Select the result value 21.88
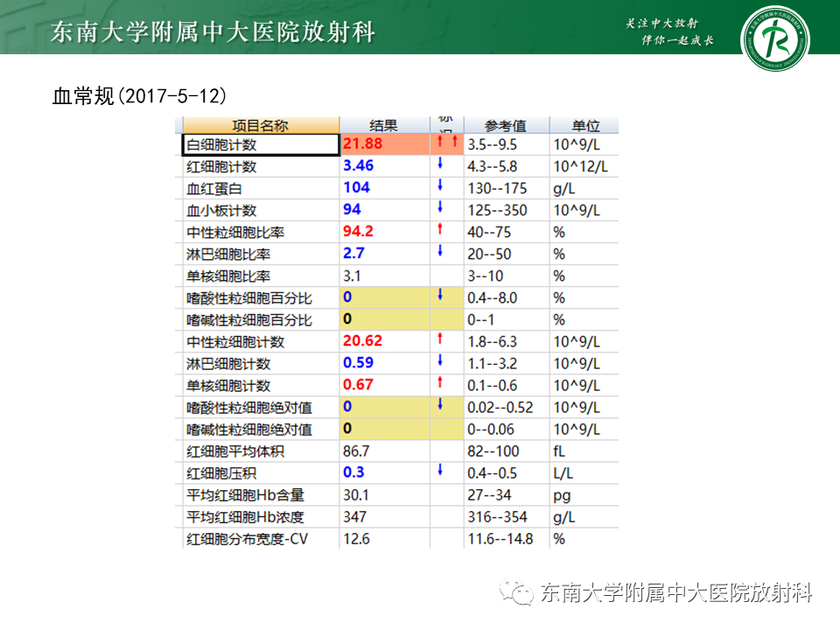Viewport: 840px width, 630px height. point(362,143)
